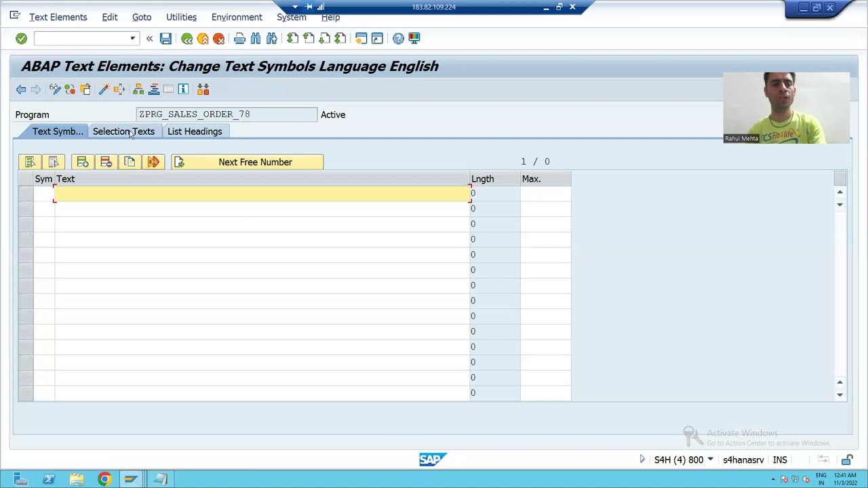Click the highlighted yellow Text input cell
Screen dimensions: 868x488
[262, 194]
